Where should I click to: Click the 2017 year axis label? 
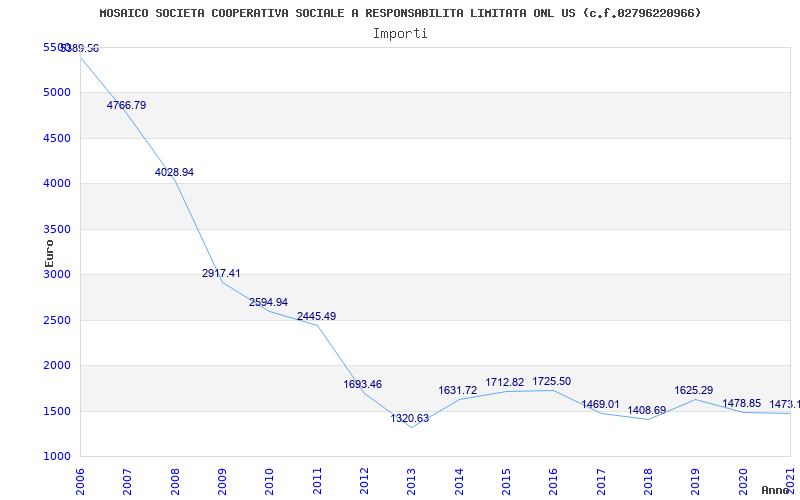[x=601, y=482]
